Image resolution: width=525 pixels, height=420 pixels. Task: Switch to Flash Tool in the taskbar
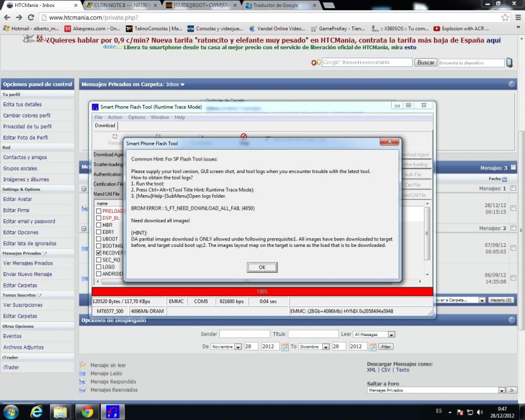click(113, 412)
